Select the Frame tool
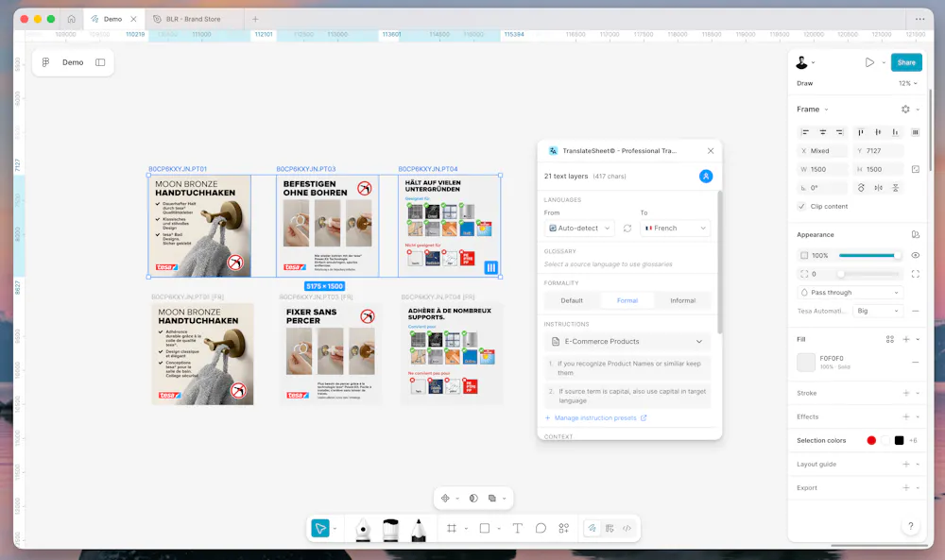This screenshot has width=945, height=560. pos(452,529)
